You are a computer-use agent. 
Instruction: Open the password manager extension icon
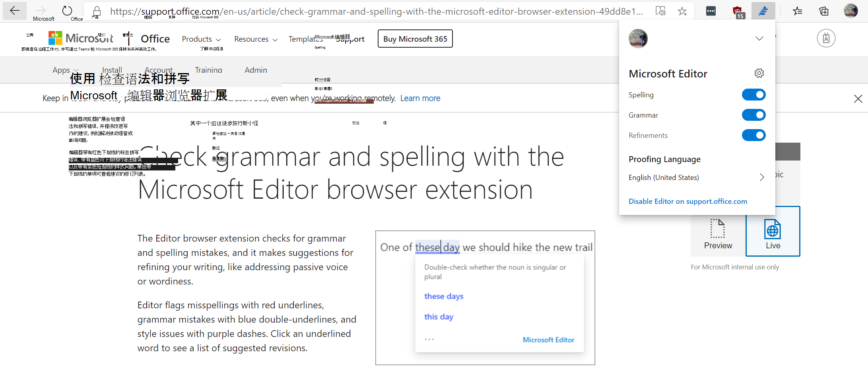[x=711, y=11]
